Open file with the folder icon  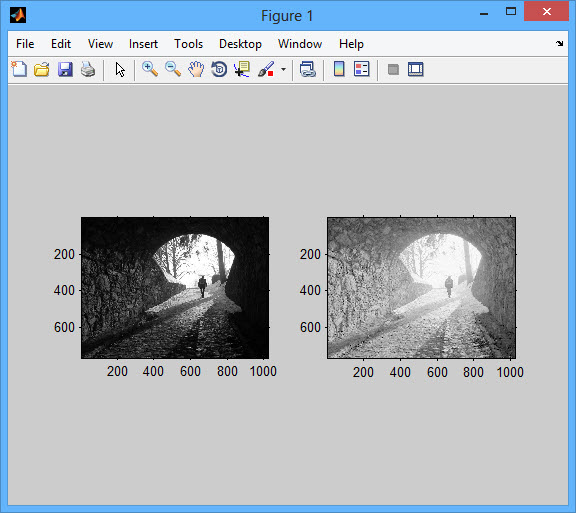(x=42, y=69)
